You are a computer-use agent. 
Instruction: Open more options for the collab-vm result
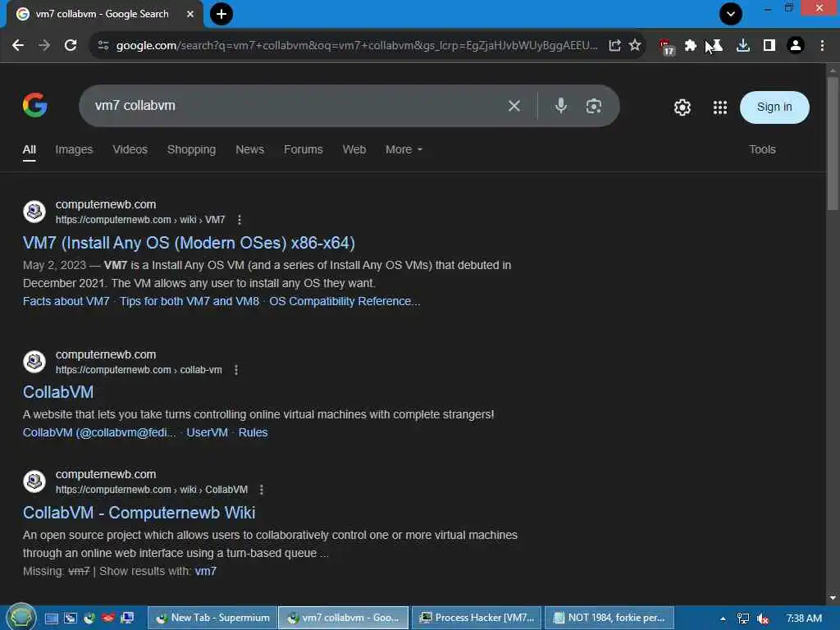[x=236, y=370]
